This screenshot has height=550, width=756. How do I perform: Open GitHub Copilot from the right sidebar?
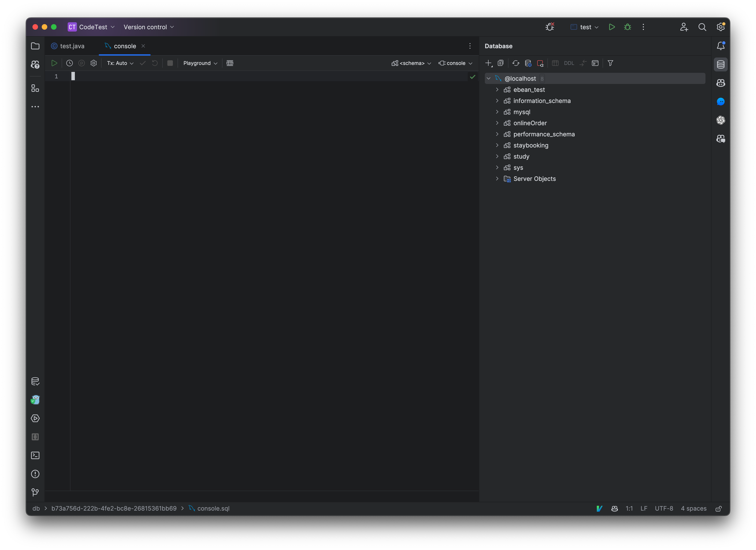tap(721, 83)
